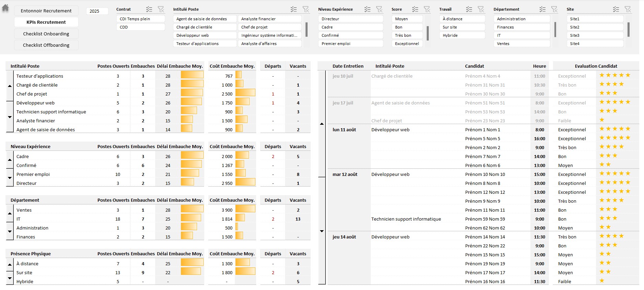Screen dimensions: 644x290
Task: Switch to Entonnoir Recrutement view
Action: click(46, 11)
